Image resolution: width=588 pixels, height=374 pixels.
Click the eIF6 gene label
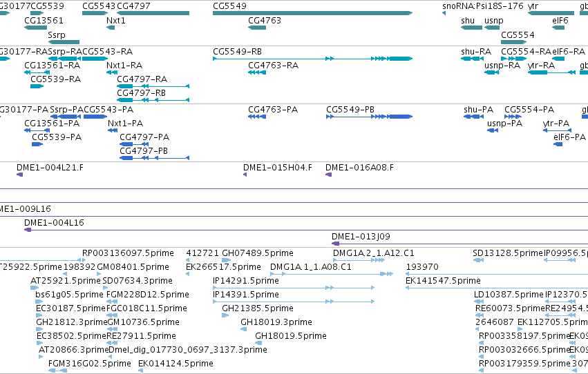560,20
